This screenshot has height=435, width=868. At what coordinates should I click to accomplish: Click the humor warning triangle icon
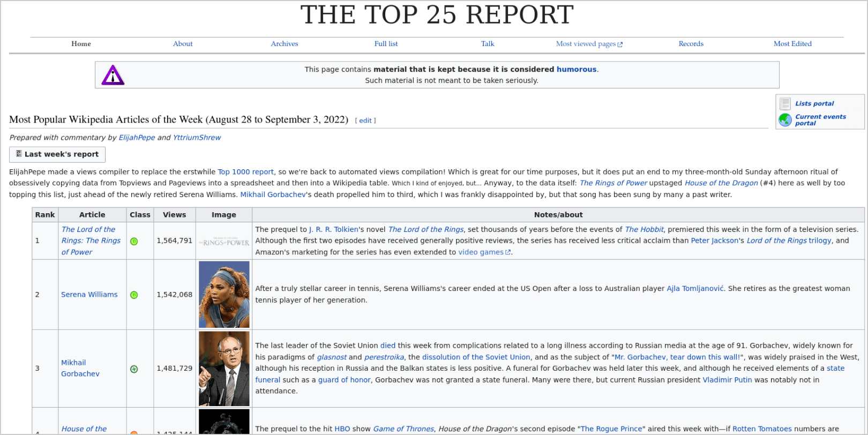[x=113, y=75]
